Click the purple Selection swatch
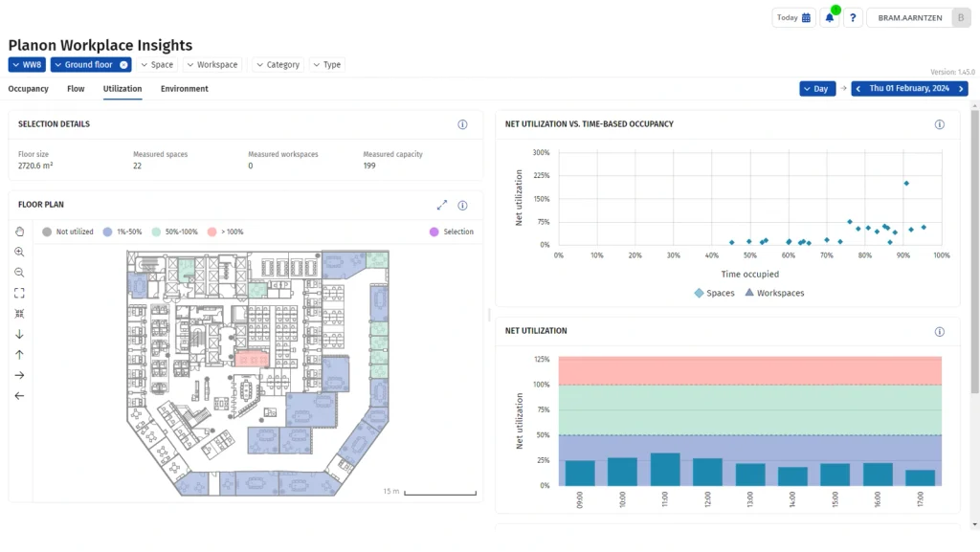980x552 pixels. pos(434,232)
